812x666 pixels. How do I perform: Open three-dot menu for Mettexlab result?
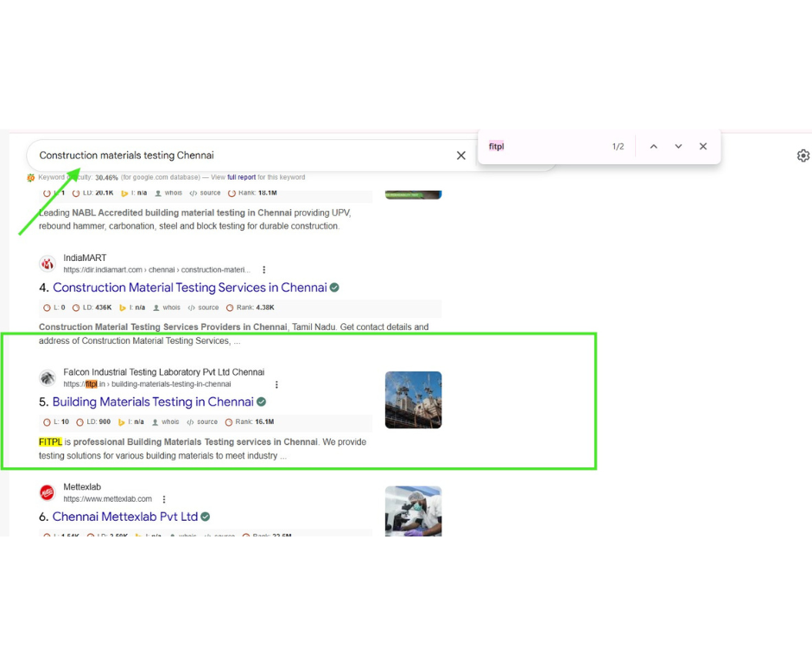pyautogui.click(x=164, y=499)
